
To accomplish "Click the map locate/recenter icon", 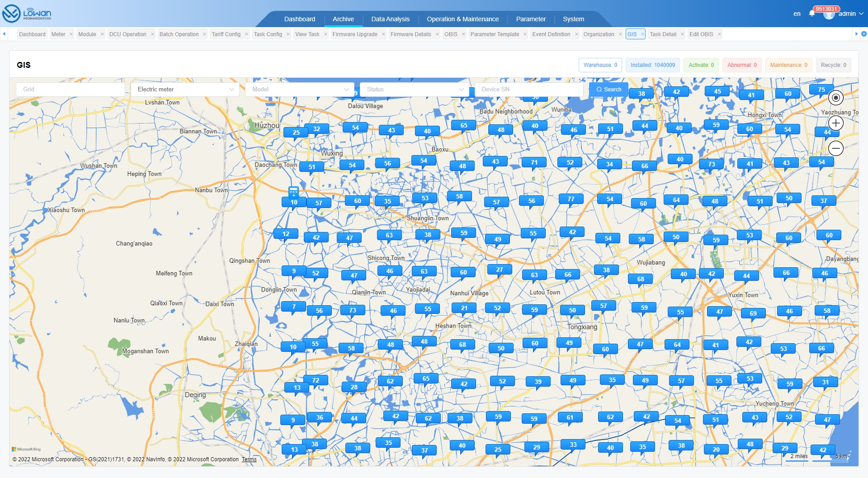I will [836, 98].
